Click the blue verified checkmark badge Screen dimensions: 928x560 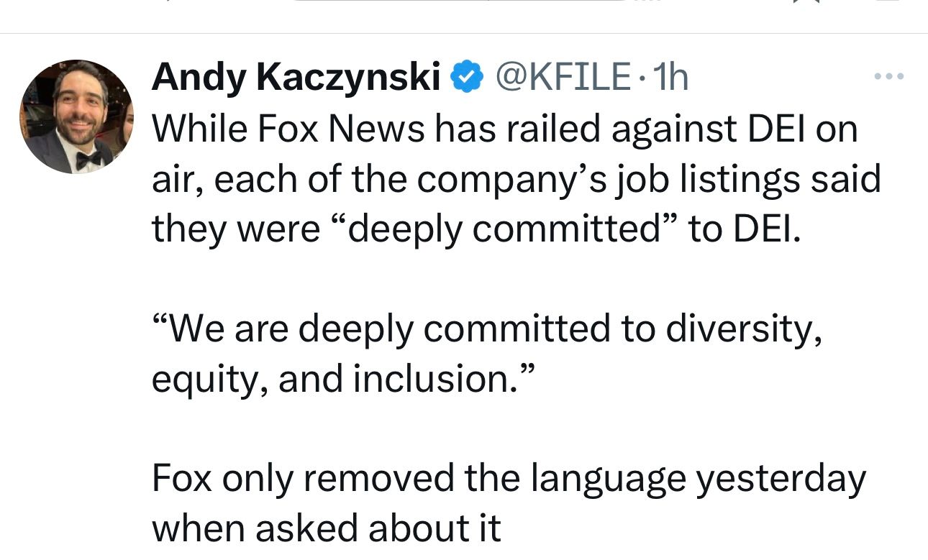466,77
